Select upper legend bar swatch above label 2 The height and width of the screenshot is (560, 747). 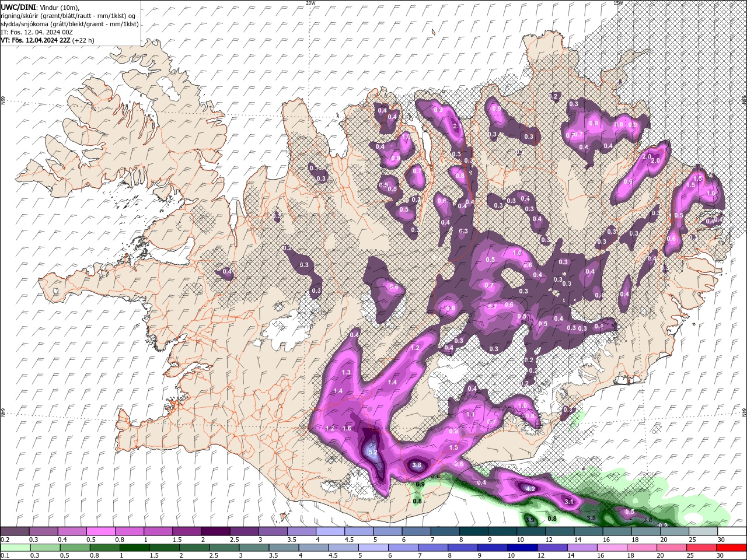[215, 531]
